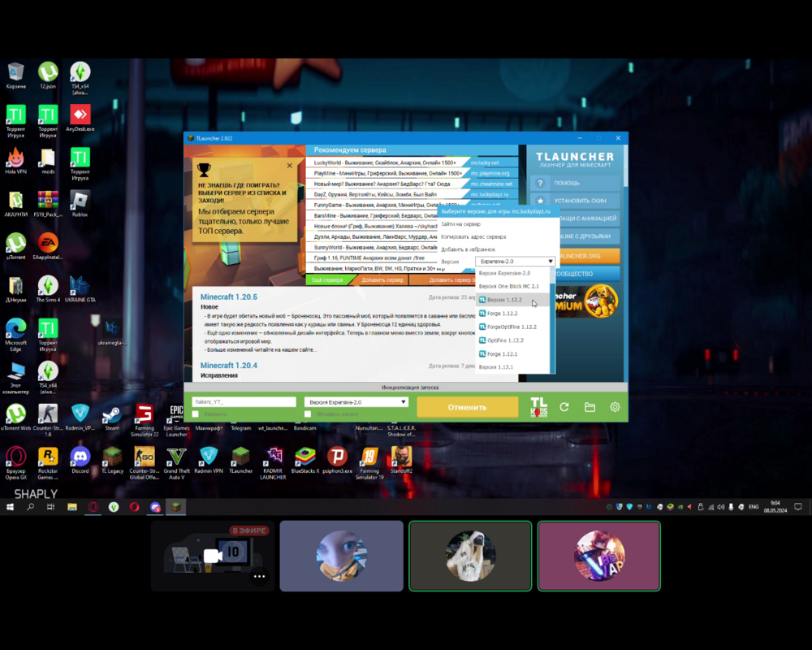The height and width of the screenshot is (650, 812).
Task: Open the notification center icon
Action: click(x=798, y=507)
